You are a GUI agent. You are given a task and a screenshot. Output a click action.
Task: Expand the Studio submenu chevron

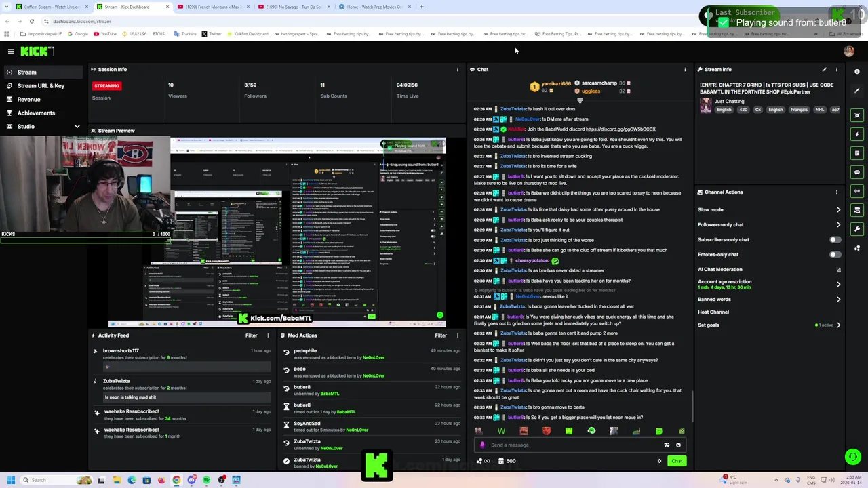point(77,126)
